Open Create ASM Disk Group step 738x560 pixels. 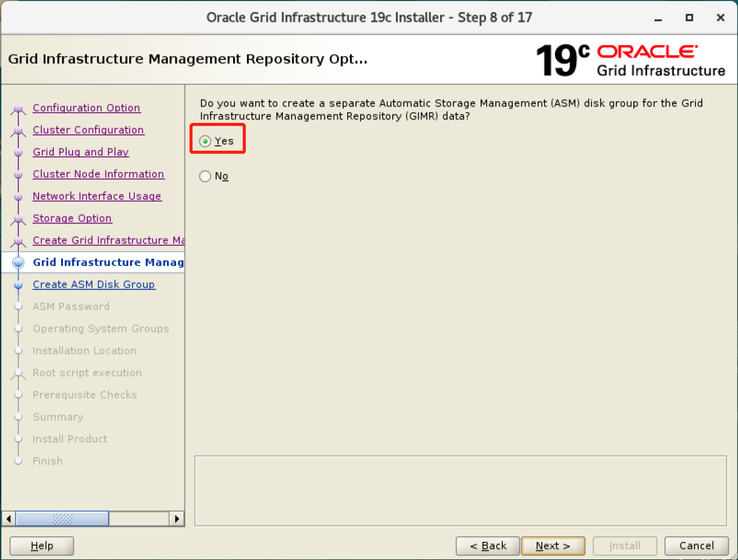coord(94,285)
